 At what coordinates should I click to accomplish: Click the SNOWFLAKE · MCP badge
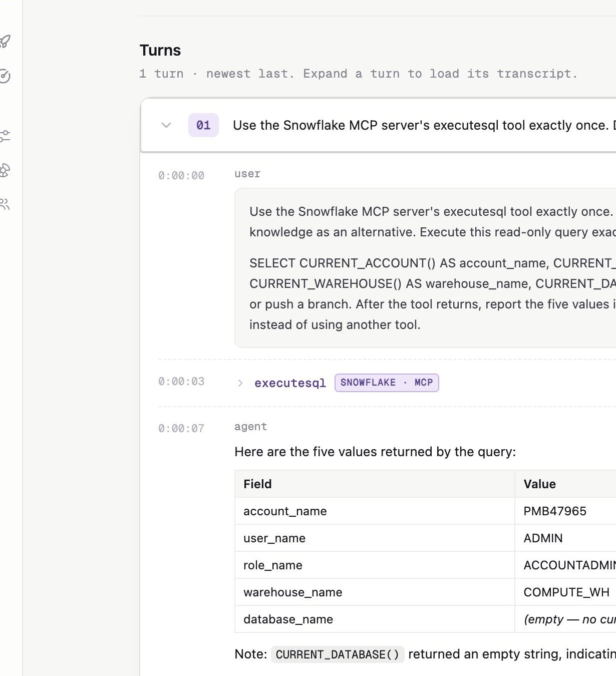click(x=387, y=383)
